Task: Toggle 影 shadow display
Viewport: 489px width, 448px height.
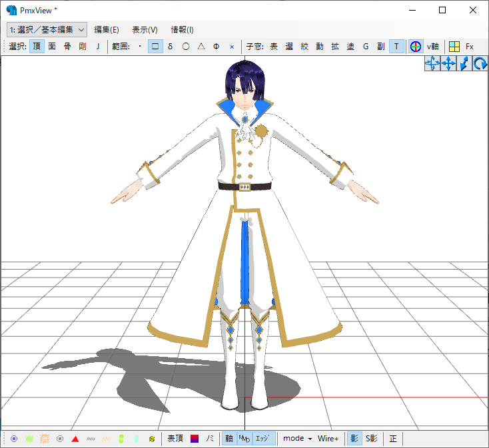Action: [x=354, y=439]
